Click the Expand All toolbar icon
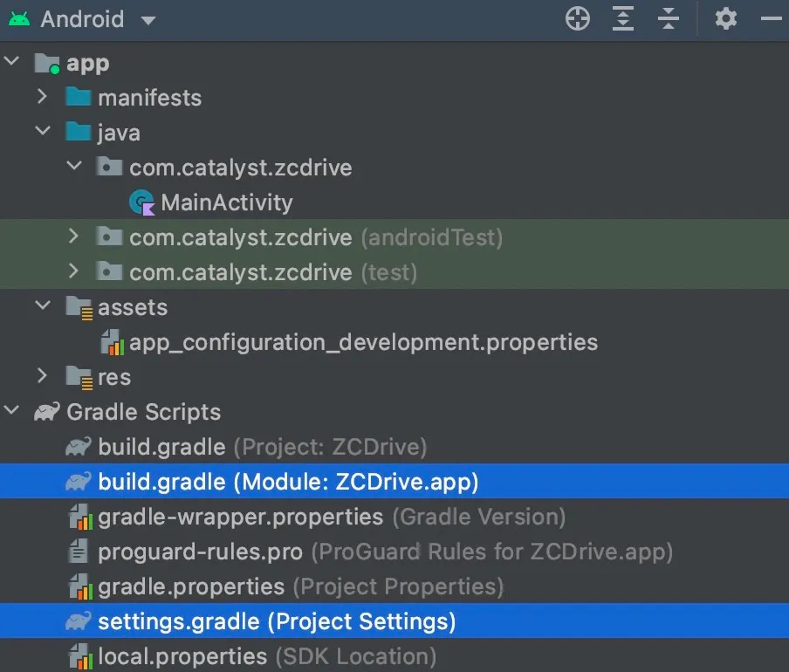Screen dimensions: 789x672 point(622,19)
